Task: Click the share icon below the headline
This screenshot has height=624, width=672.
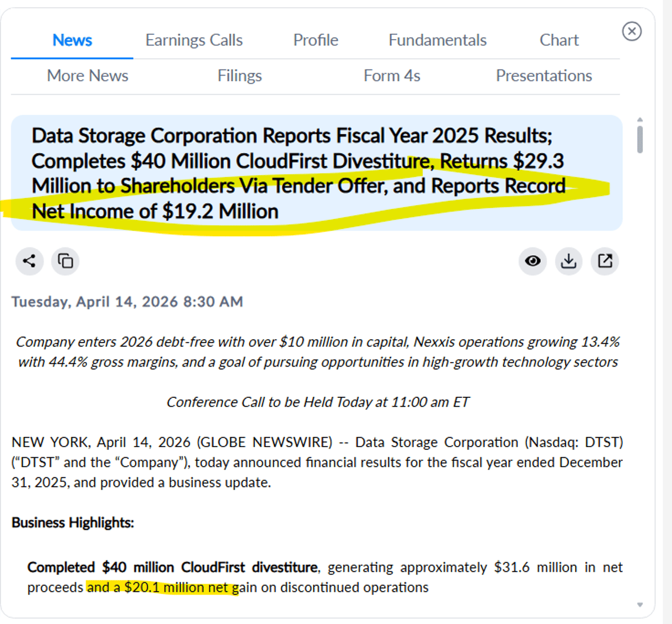Action: coord(29,261)
